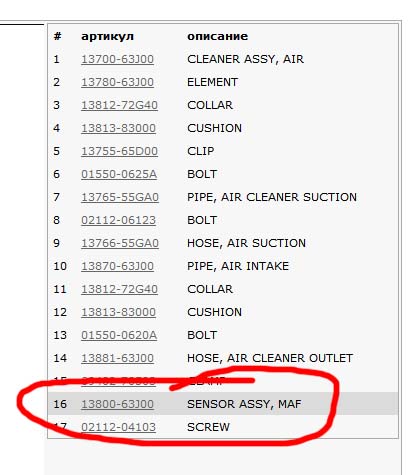This screenshot has width=412, height=475.
Task: Follow the 13881-63J00 outlet hose link
Action: [117, 358]
